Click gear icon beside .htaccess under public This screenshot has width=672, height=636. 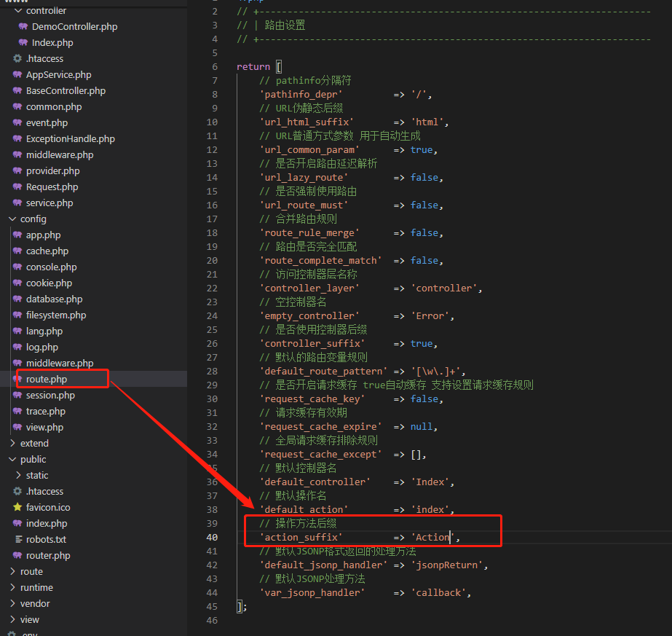17,491
